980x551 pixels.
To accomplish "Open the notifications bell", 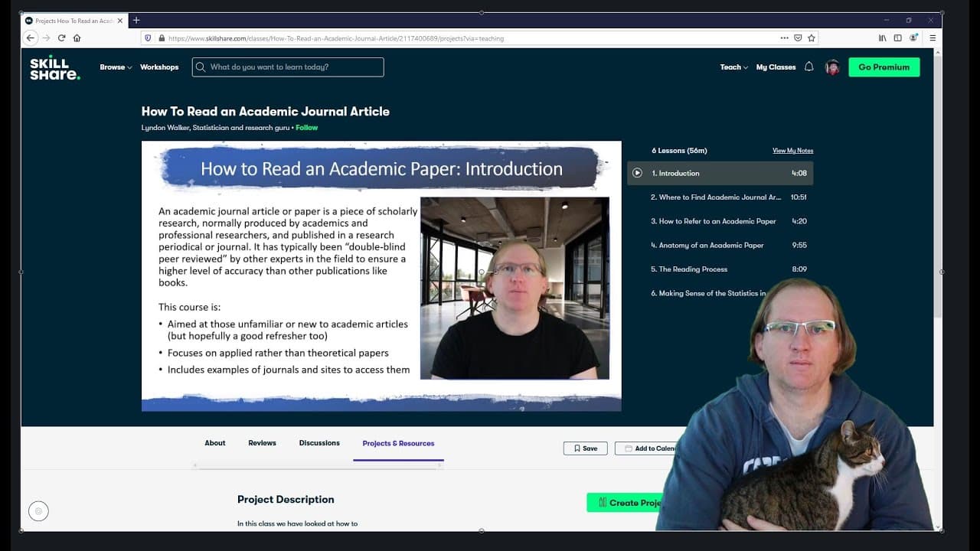I will pyautogui.click(x=808, y=67).
